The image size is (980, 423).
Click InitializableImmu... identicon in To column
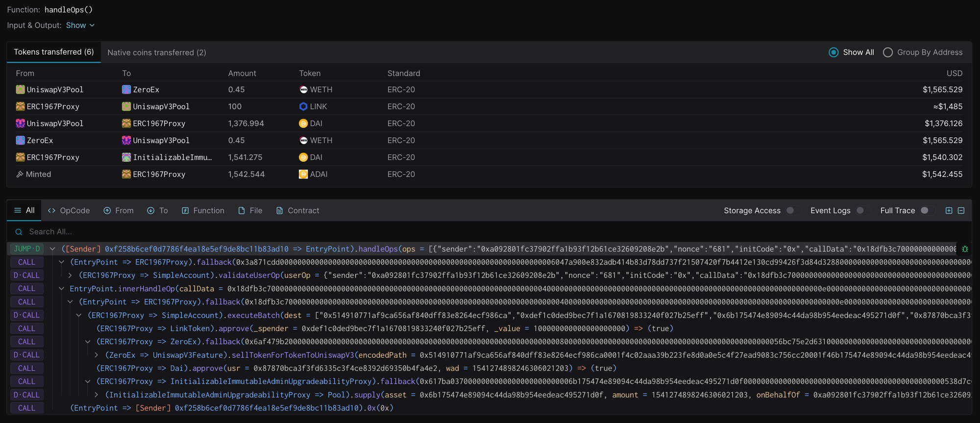click(x=126, y=157)
